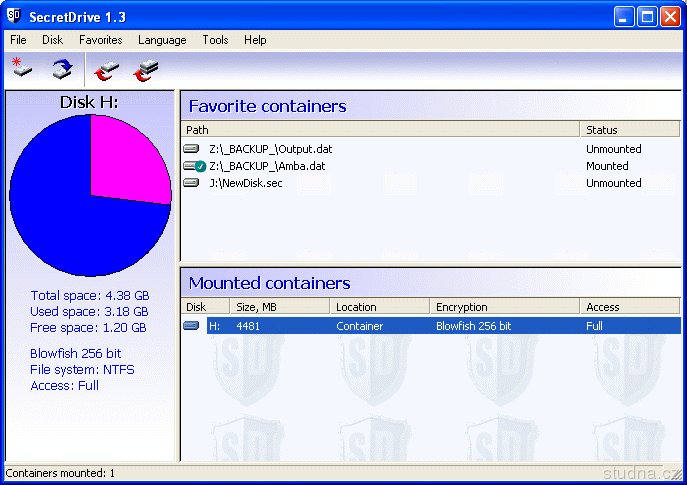Open the Favorites menu
The image size is (687, 485).
pos(100,40)
